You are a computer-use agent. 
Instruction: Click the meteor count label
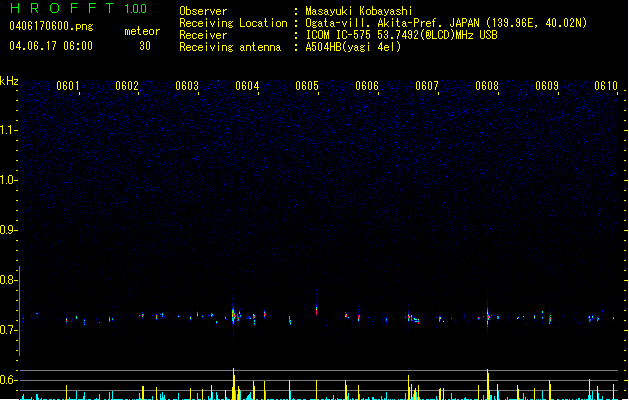click(x=142, y=31)
